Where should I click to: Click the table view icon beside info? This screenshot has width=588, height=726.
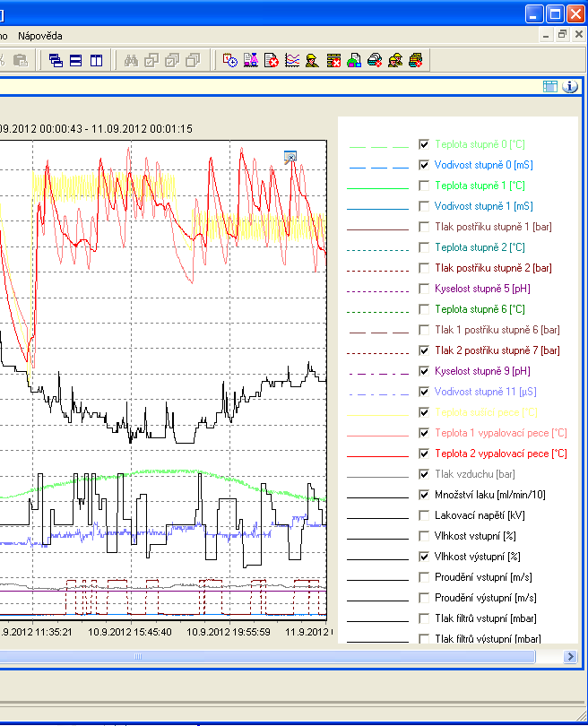click(x=550, y=87)
